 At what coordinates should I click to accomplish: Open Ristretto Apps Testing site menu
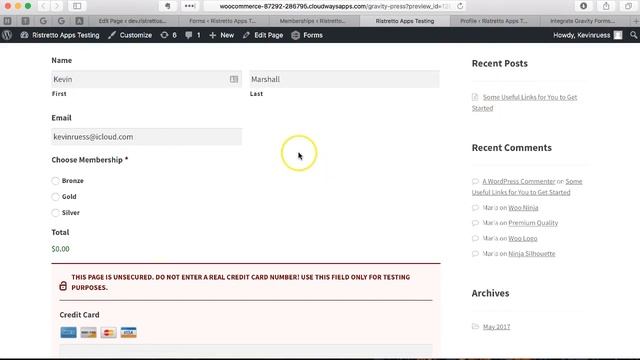point(60,35)
